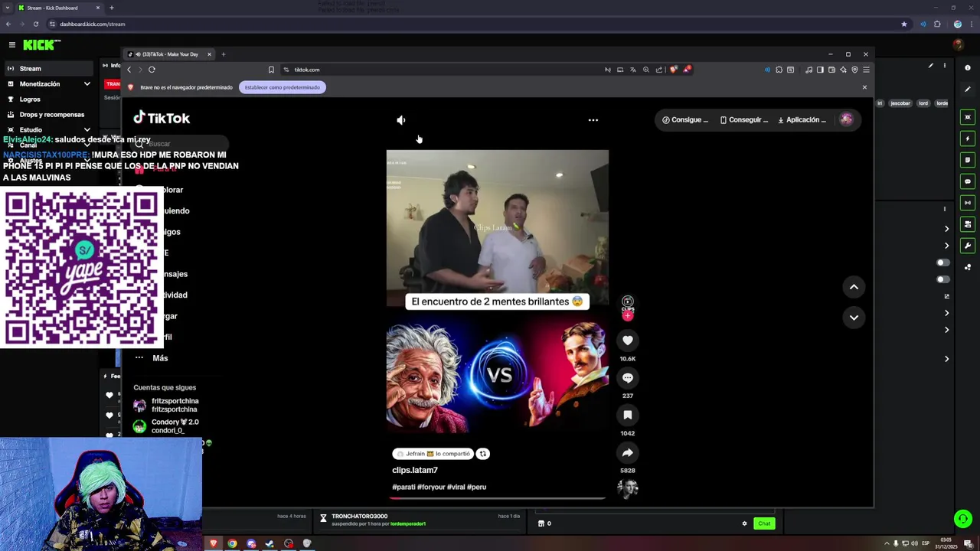980x551 pixels.
Task: Click the repost icon next to 'lo compartió'
Action: point(482,454)
